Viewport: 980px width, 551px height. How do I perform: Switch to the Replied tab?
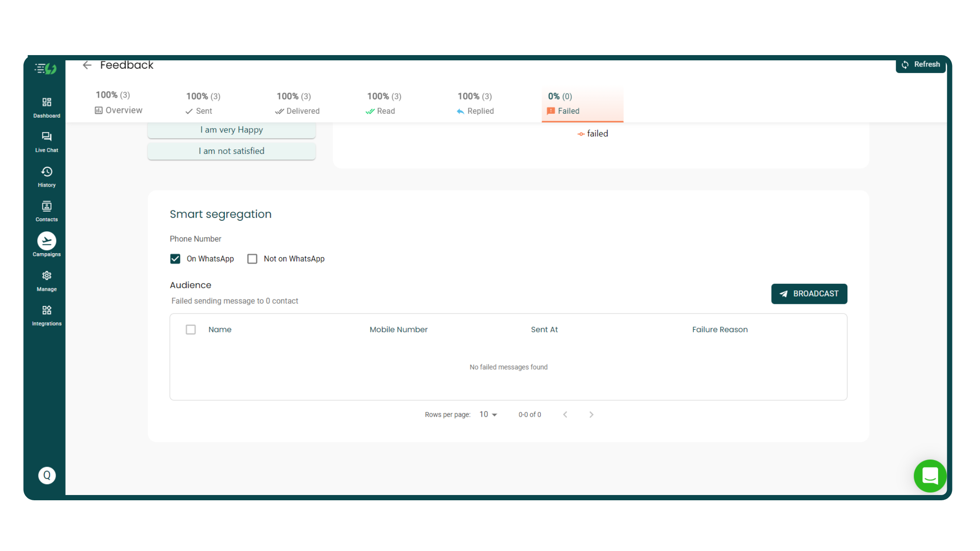point(475,104)
